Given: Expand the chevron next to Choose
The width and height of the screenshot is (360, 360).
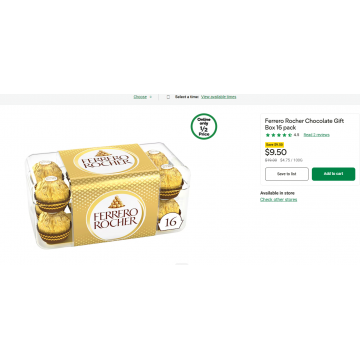Looking at the screenshot, I should click(151, 97).
